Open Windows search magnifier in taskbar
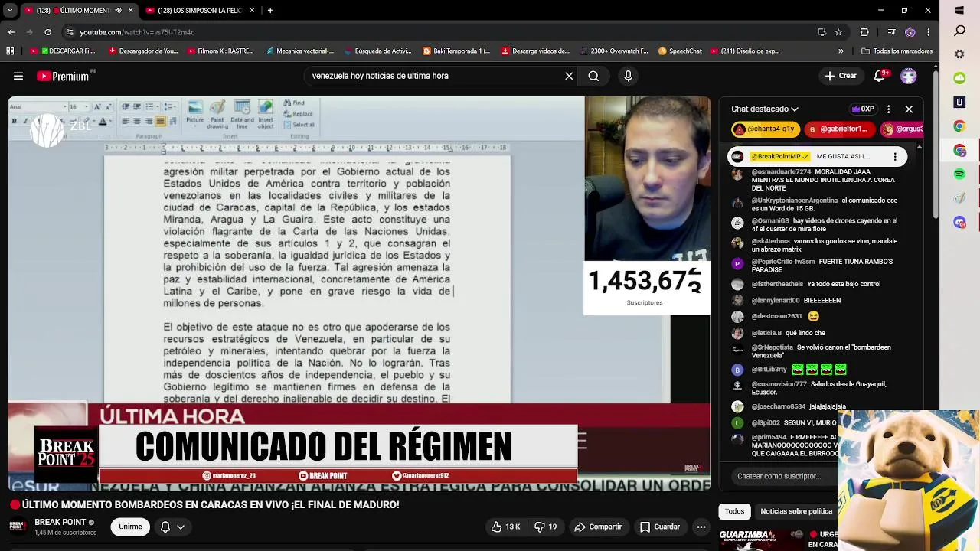Screen dimensions: 980x551 tap(959, 31)
